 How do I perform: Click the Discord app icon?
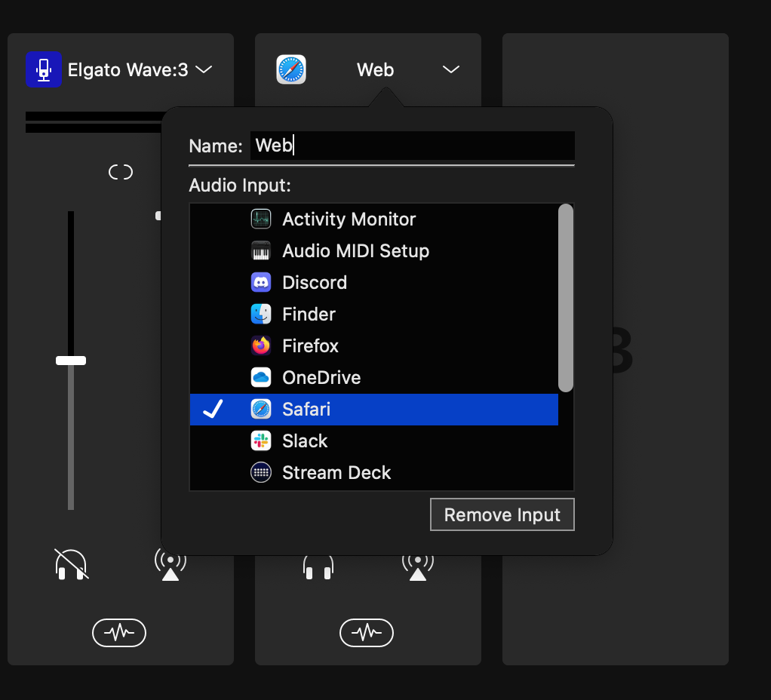tap(261, 283)
